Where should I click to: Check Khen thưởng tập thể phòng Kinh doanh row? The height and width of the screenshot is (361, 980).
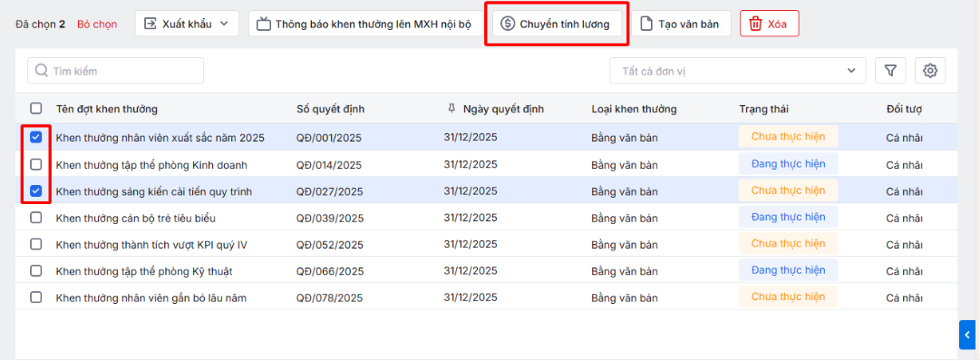(x=36, y=164)
